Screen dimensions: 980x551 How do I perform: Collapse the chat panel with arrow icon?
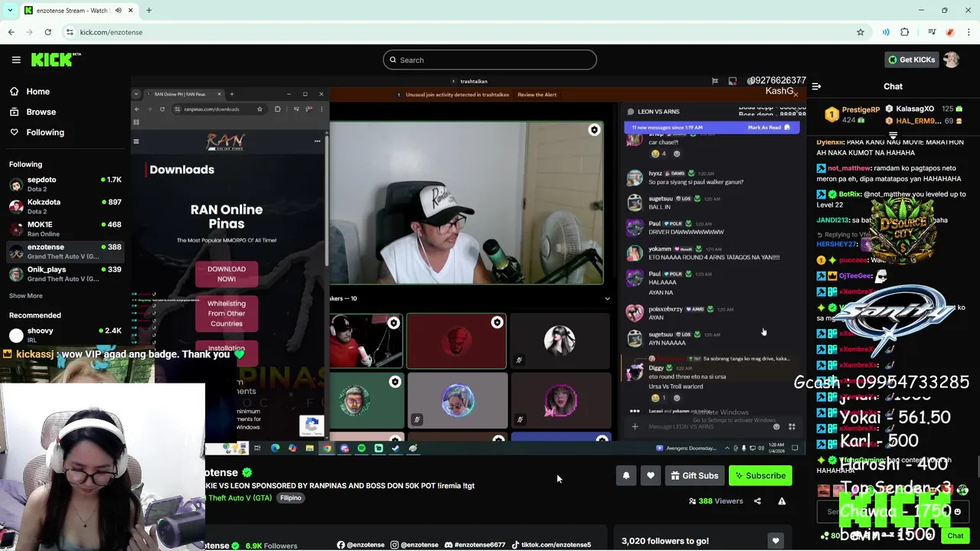pos(816,86)
